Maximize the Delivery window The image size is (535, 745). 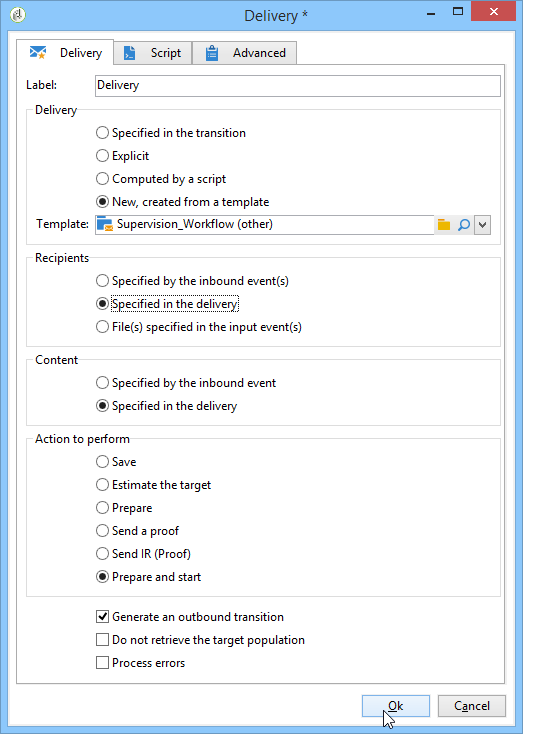click(x=458, y=11)
